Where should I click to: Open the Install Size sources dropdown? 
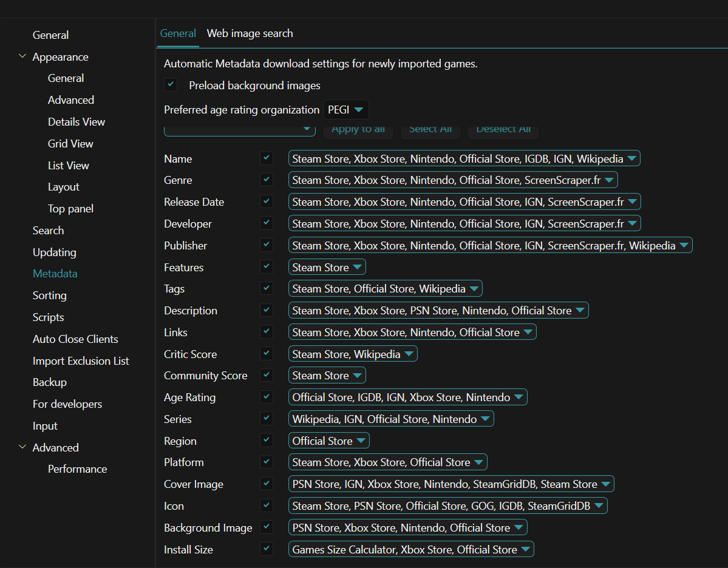click(x=411, y=549)
